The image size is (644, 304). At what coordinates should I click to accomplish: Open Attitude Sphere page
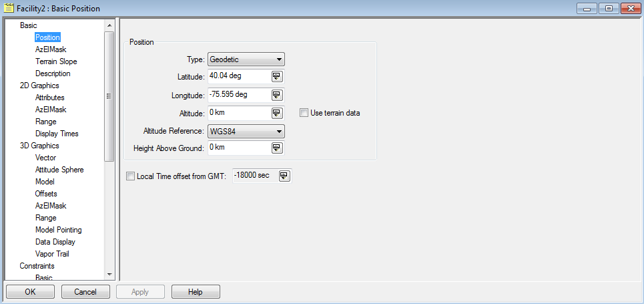coord(59,170)
